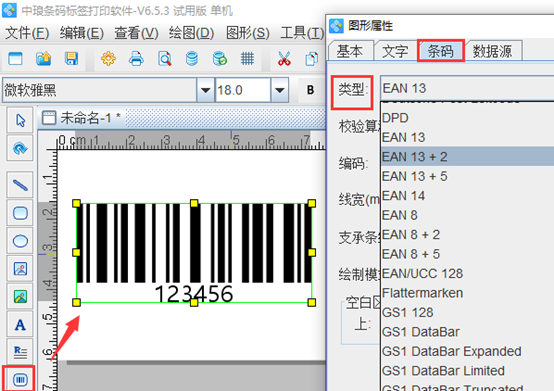Select the barcode drawing tool
Viewport: 554px width, 391px height.
20,379
